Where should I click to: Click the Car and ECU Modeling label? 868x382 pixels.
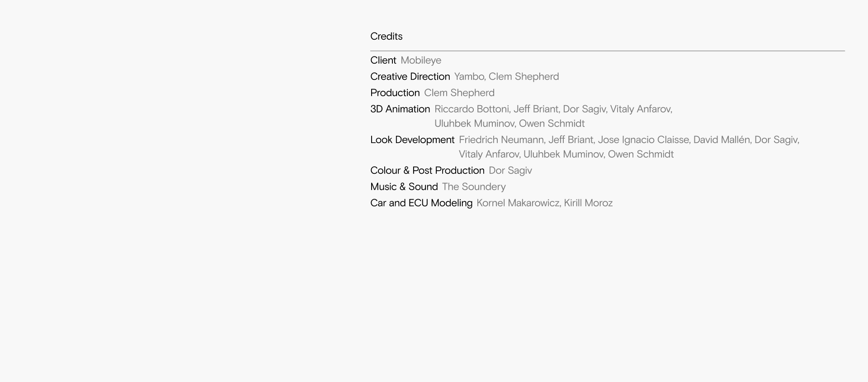(421, 203)
